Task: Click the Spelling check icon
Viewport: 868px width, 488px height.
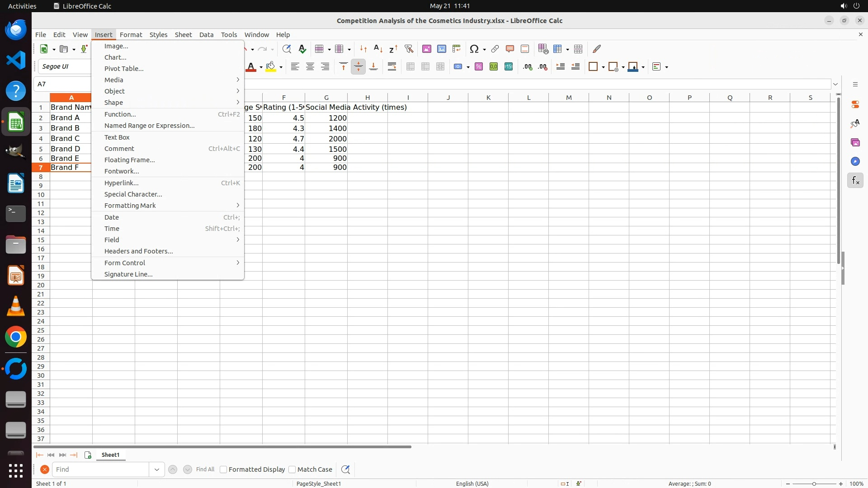Action: [302, 49]
